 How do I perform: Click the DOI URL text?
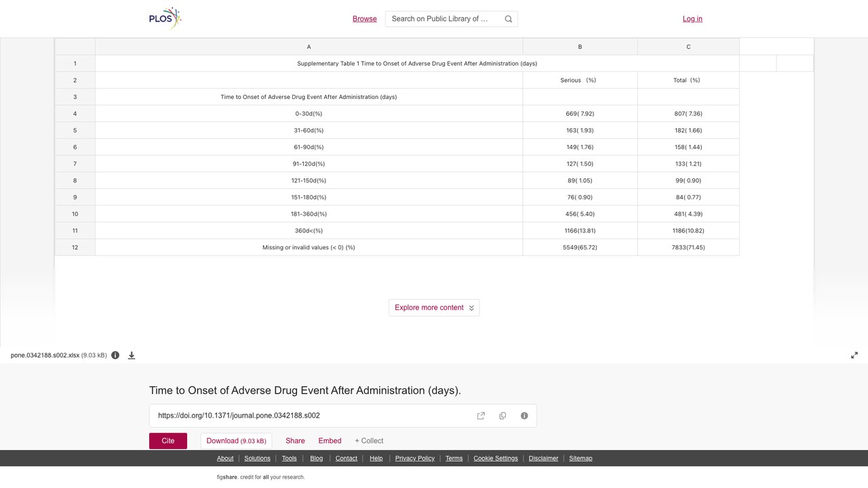pos(239,415)
